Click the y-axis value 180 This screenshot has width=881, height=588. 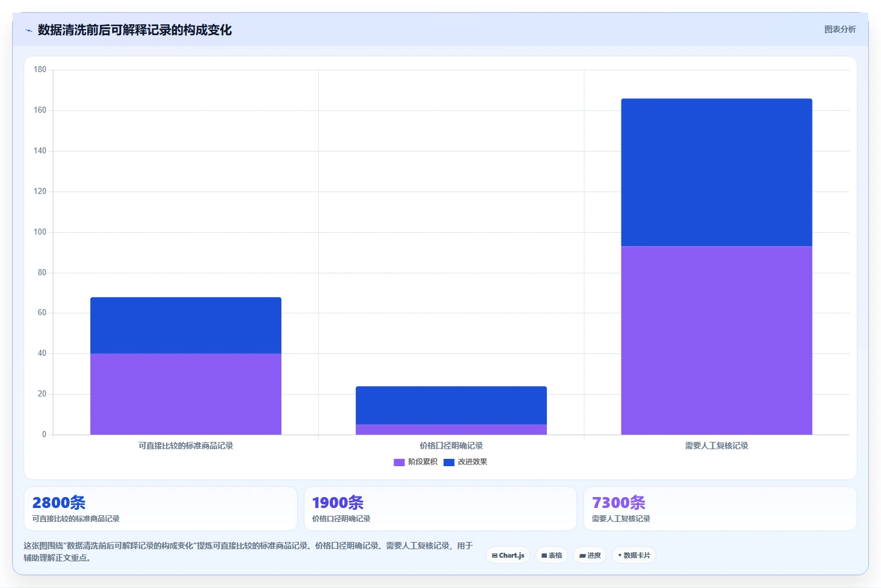[40, 70]
